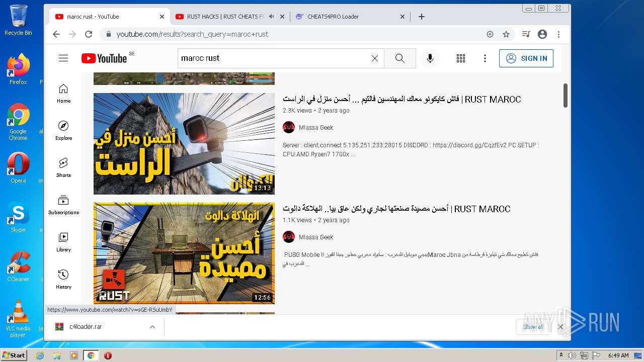Click Show all downloads
644x362 pixels.
click(533, 327)
